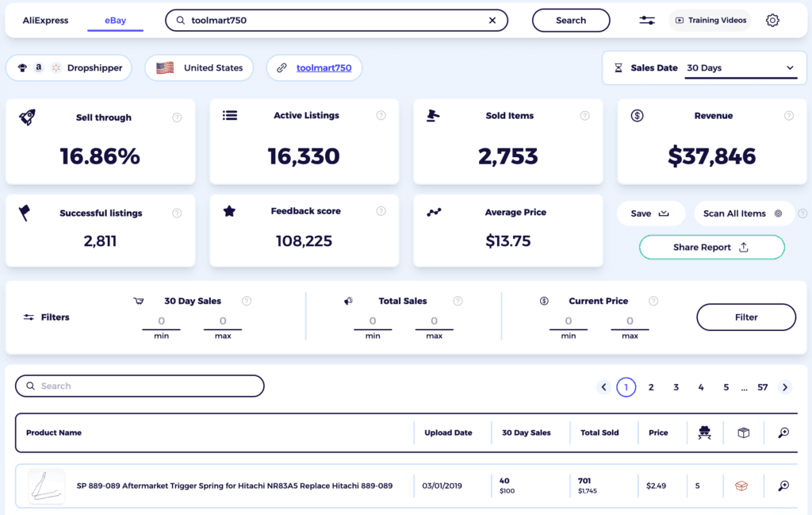Image resolution: width=812 pixels, height=515 pixels.
Task: Click the table search box
Action: 140,386
